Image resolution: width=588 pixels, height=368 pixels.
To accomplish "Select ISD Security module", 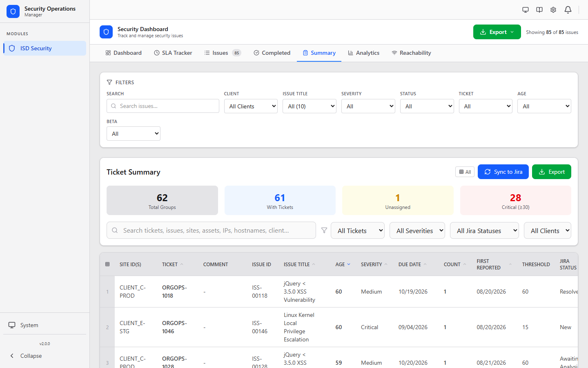I will [45, 48].
